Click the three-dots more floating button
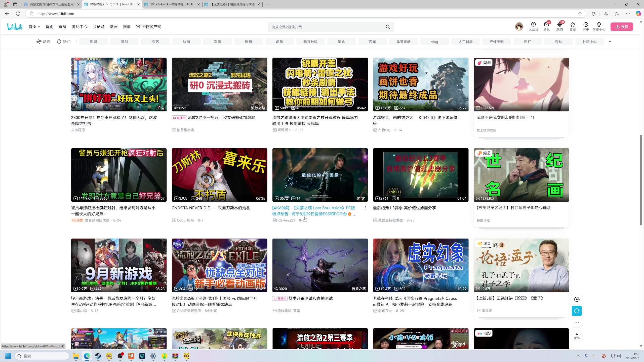 [577, 323]
